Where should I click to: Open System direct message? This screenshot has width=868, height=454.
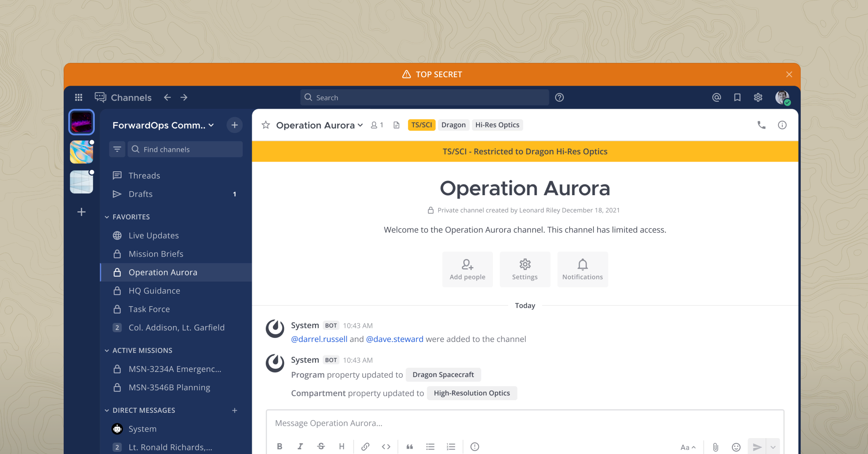pyautogui.click(x=176, y=429)
